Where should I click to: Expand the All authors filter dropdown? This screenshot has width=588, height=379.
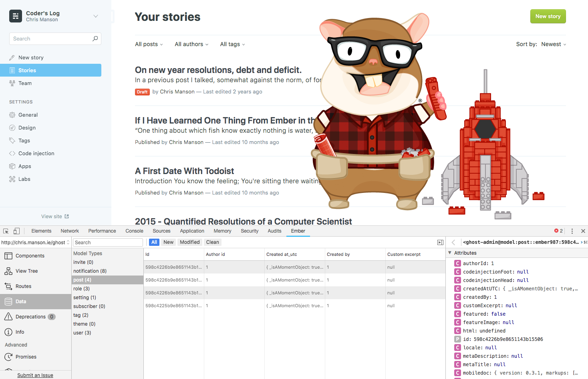(191, 44)
